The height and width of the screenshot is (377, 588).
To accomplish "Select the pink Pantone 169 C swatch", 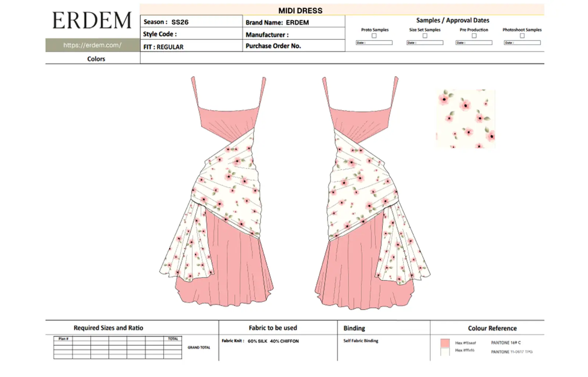I will click(445, 343).
